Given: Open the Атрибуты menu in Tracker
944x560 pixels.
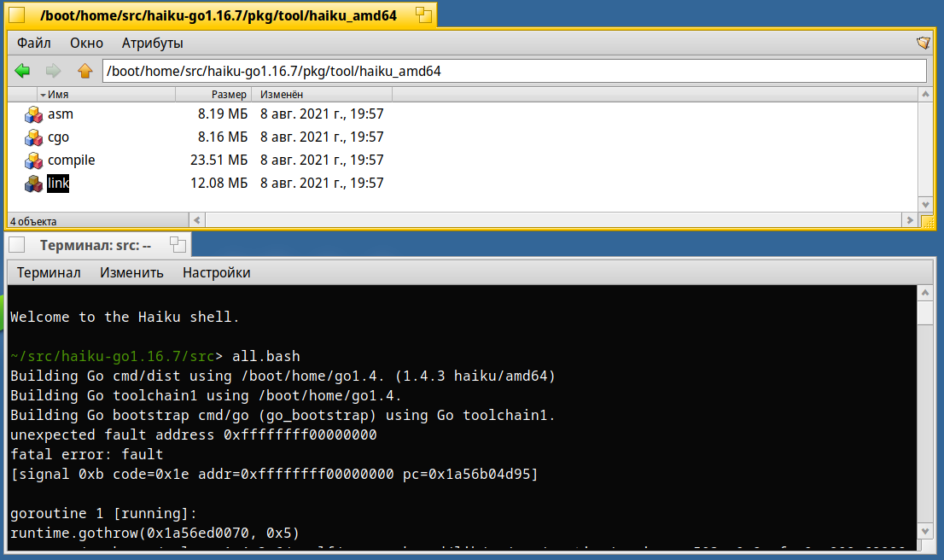Looking at the screenshot, I should (152, 43).
